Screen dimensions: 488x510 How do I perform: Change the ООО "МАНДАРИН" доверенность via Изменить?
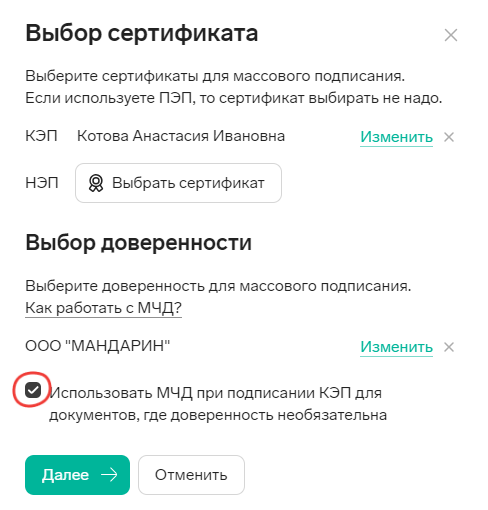(x=396, y=347)
